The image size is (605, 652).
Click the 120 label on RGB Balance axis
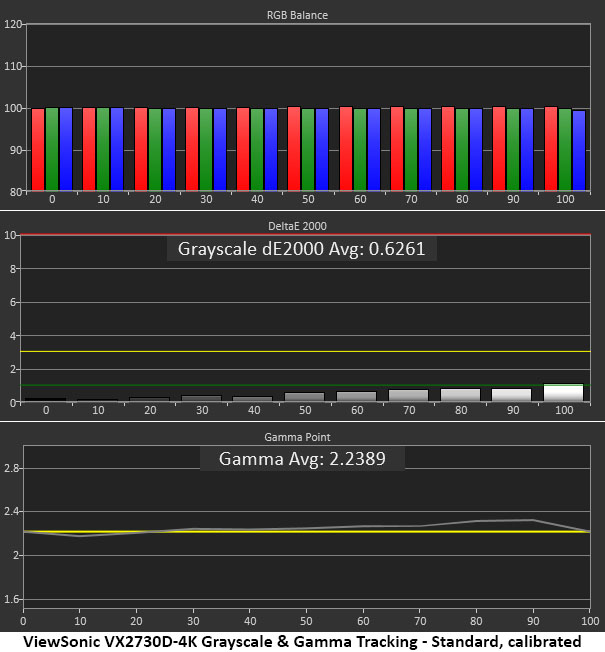coord(12,24)
